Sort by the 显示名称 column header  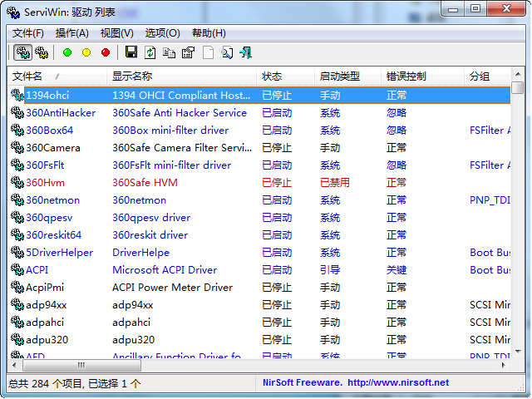point(181,76)
